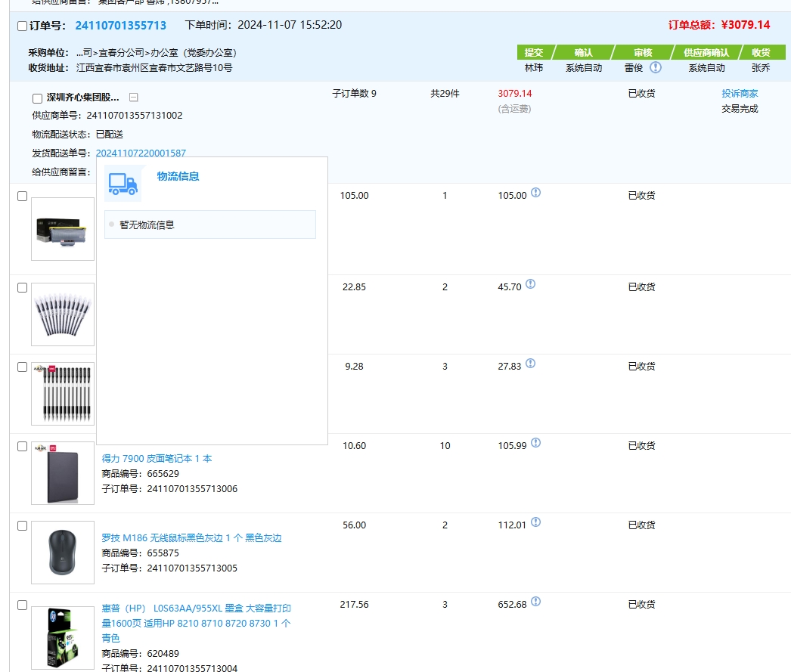Check the 得力 7900 notebook row
791x672 pixels.
[22, 446]
